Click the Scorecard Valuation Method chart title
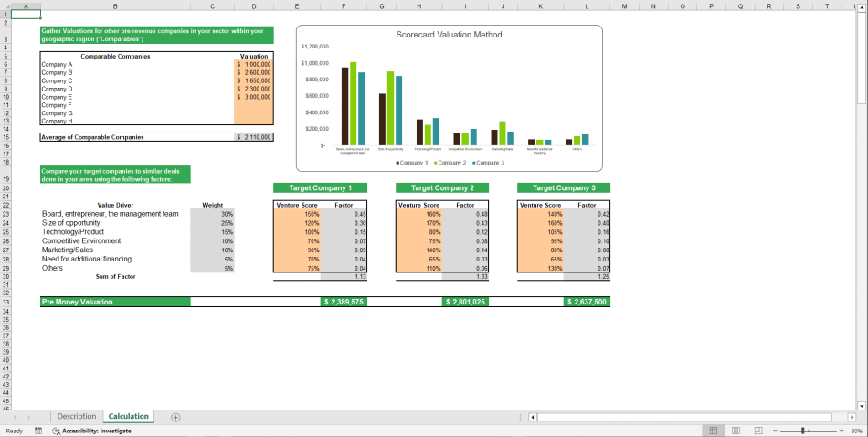The width and height of the screenshot is (868, 437). pyautogui.click(x=449, y=35)
